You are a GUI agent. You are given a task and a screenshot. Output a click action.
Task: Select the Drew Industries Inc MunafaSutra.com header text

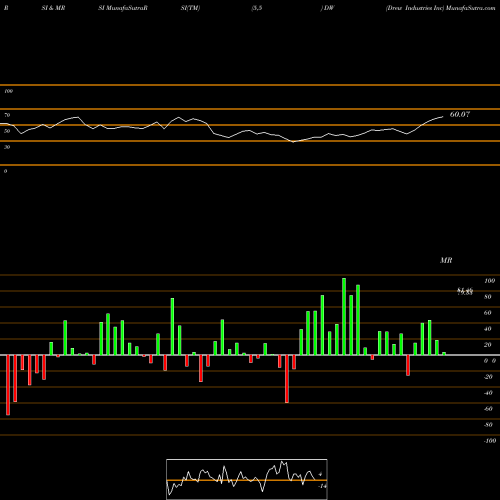tap(440, 8)
